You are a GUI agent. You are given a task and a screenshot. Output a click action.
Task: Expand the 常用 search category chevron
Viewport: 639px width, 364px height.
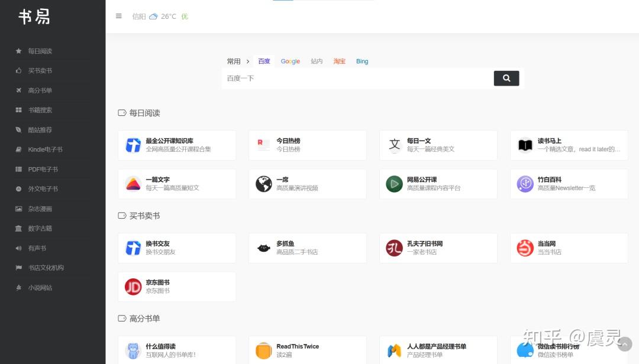tap(247, 62)
